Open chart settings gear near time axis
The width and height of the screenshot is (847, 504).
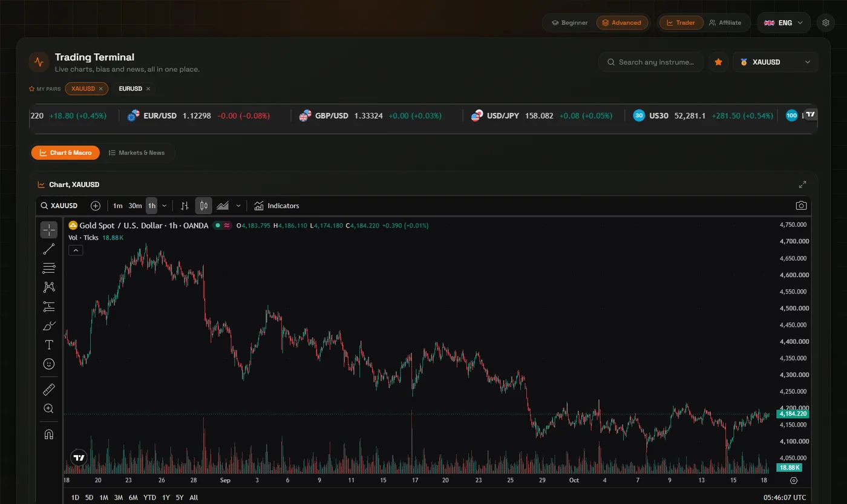[794, 480]
